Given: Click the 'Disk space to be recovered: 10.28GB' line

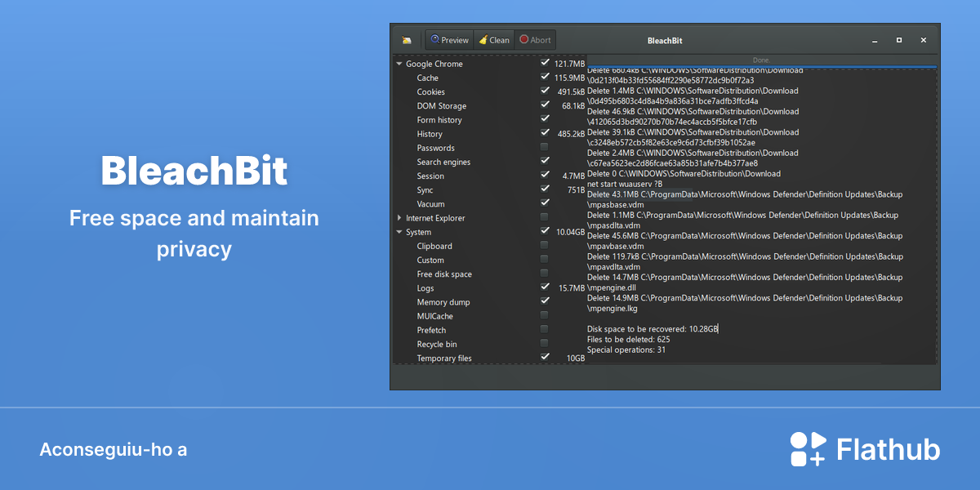Looking at the screenshot, I should [x=653, y=329].
